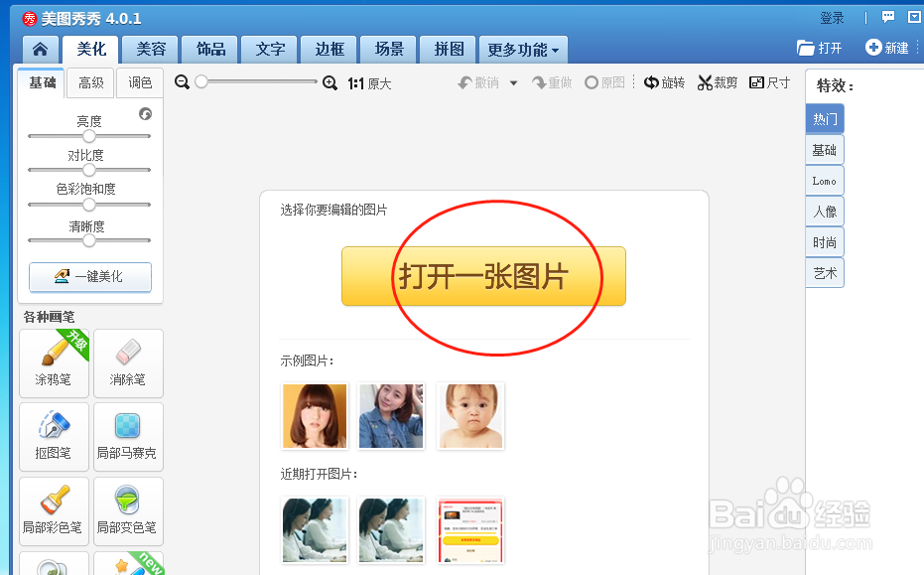This screenshot has width=924, height=575.
Task: Open the recent red-bordered webpage thumbnail
Action: tap(470, 530)
